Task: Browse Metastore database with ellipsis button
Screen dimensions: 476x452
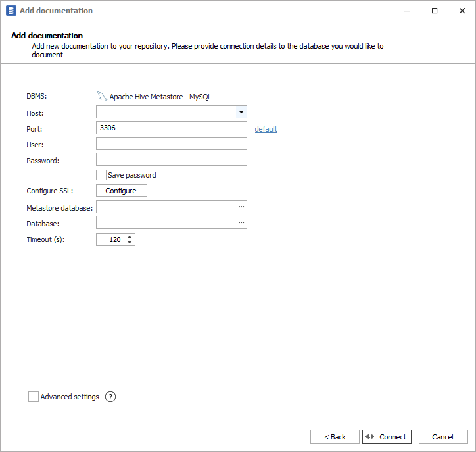Action: [241, 207]
